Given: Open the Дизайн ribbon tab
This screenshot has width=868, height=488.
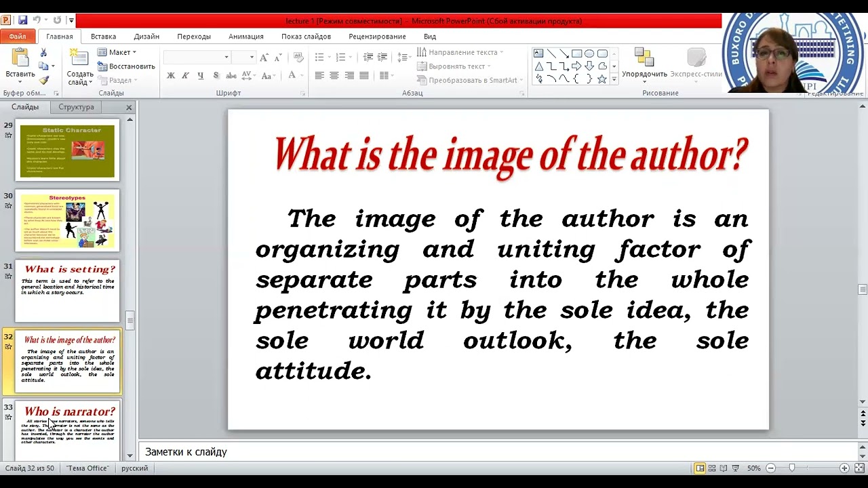Looking at the screenshot, I should [x=146, y=37].
